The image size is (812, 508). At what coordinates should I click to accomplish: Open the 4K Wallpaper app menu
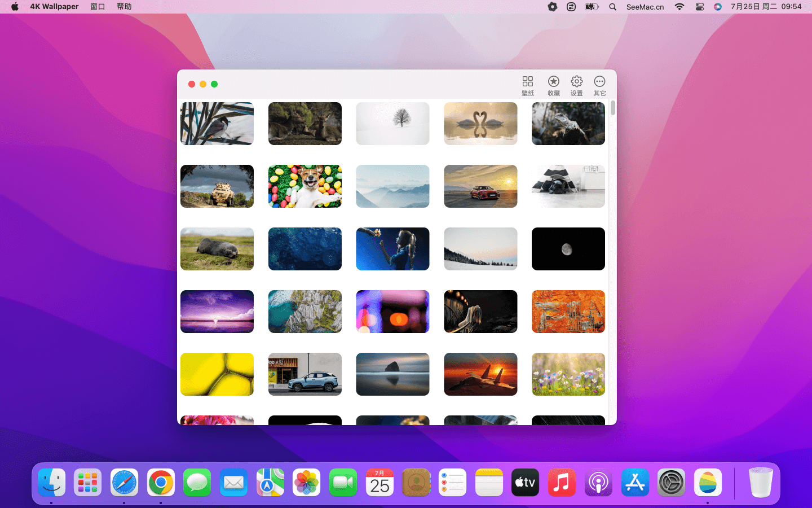click(x=54, y=7)
